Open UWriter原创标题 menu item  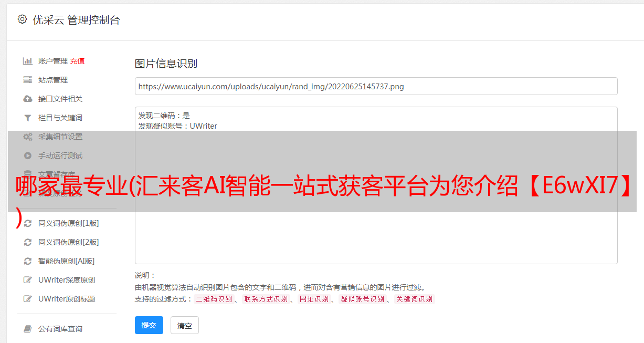[67, 299]
